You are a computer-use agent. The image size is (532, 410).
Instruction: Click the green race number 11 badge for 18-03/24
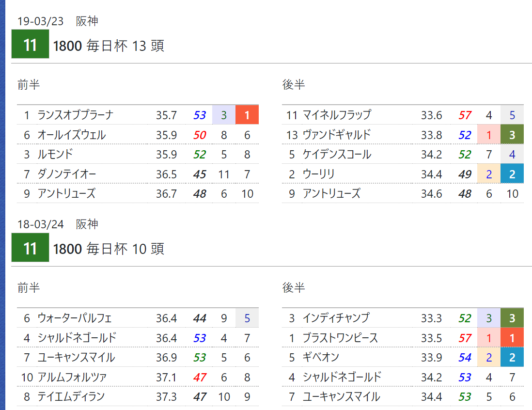tap(30, 248)
